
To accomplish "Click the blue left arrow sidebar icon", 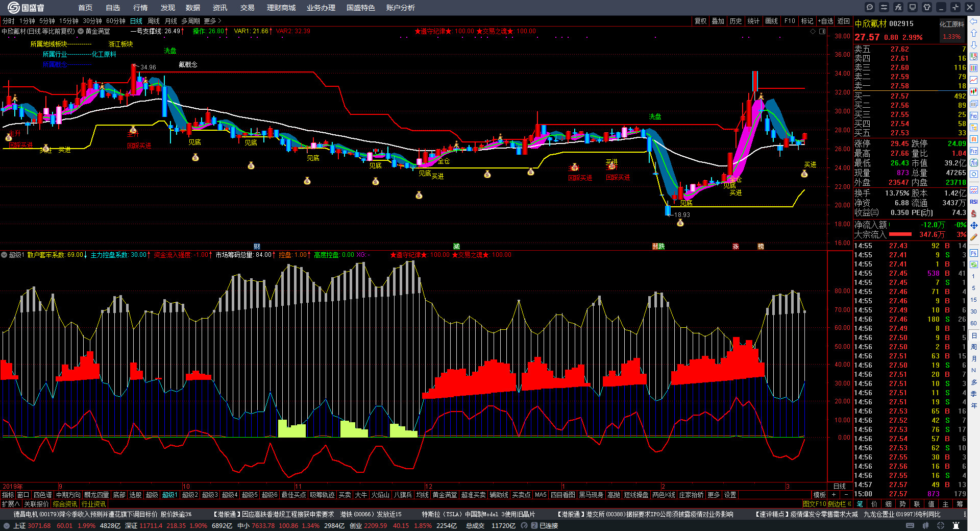I will pyautogui.click(x=974, y=21).
